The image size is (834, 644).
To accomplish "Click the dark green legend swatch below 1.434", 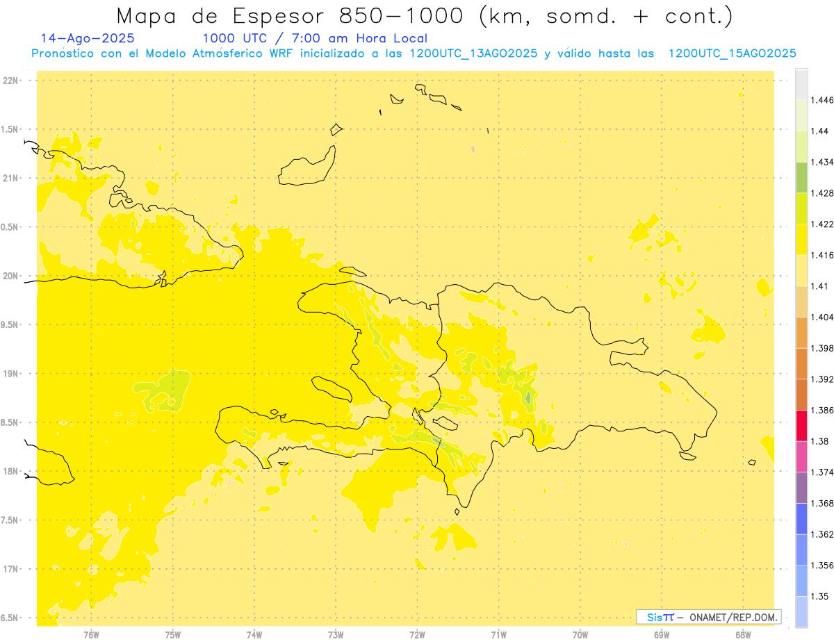I will click(x=801, y=177).
